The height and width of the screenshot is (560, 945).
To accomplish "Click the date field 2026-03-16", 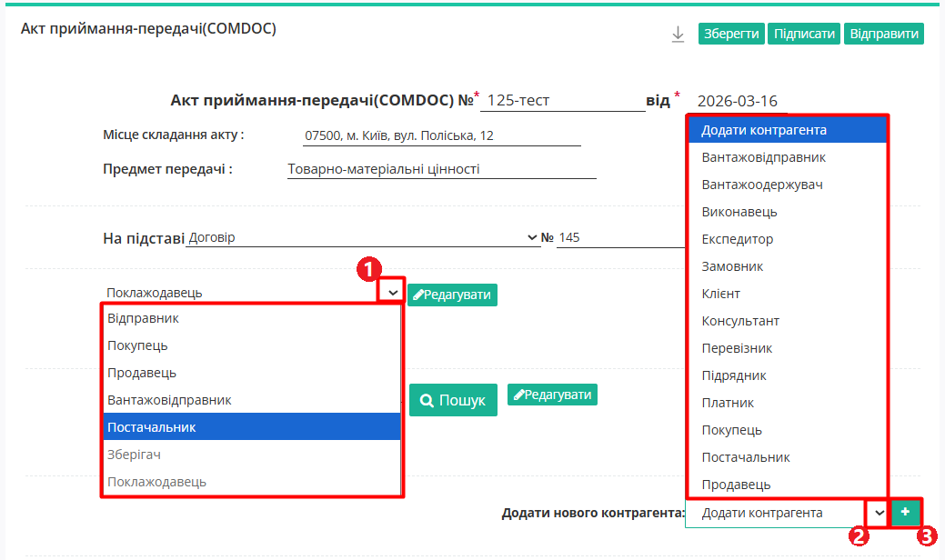I will (x=737, y=100).
